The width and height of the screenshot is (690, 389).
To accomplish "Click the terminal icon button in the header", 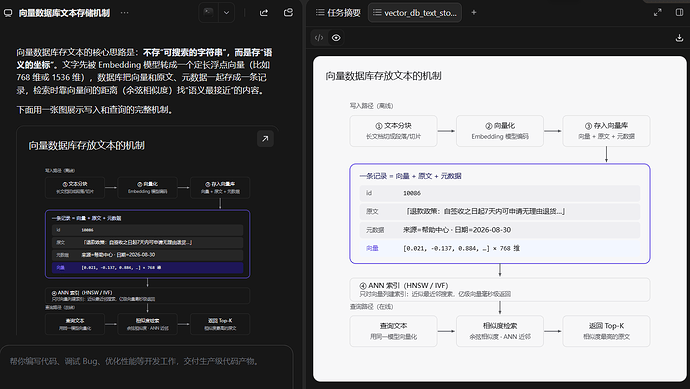I will pyautogui.click(x=209, y=13).
